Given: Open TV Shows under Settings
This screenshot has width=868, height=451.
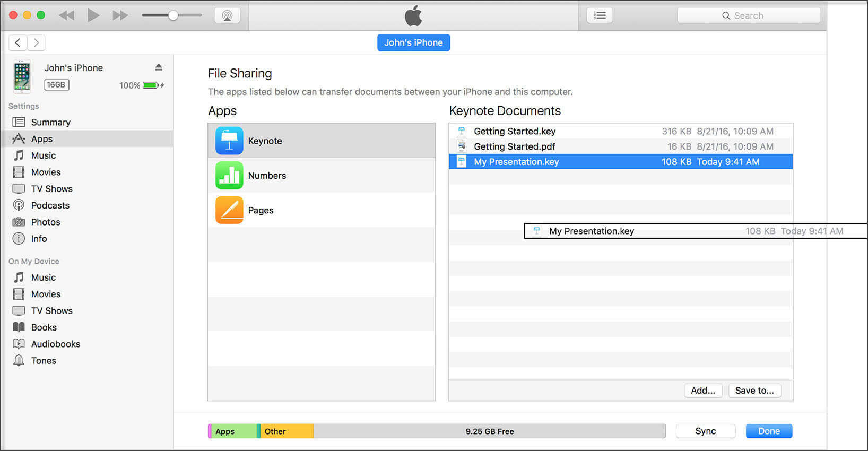Looking at the screenshot, I should tap(87, 188).
